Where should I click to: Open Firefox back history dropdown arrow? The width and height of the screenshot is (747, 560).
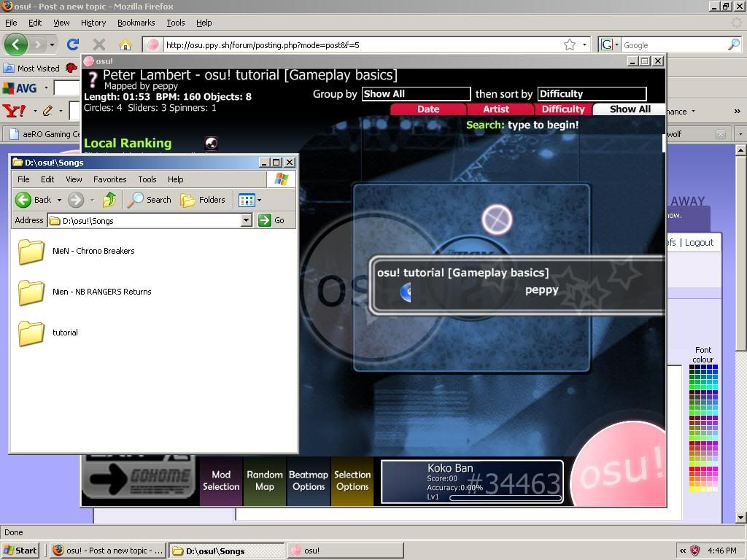(52, 44)
